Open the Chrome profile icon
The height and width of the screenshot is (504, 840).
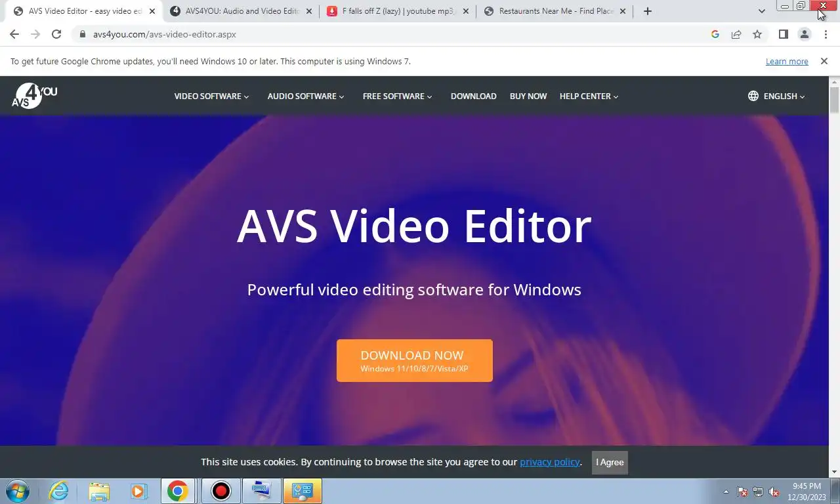[x=805, y=34]
